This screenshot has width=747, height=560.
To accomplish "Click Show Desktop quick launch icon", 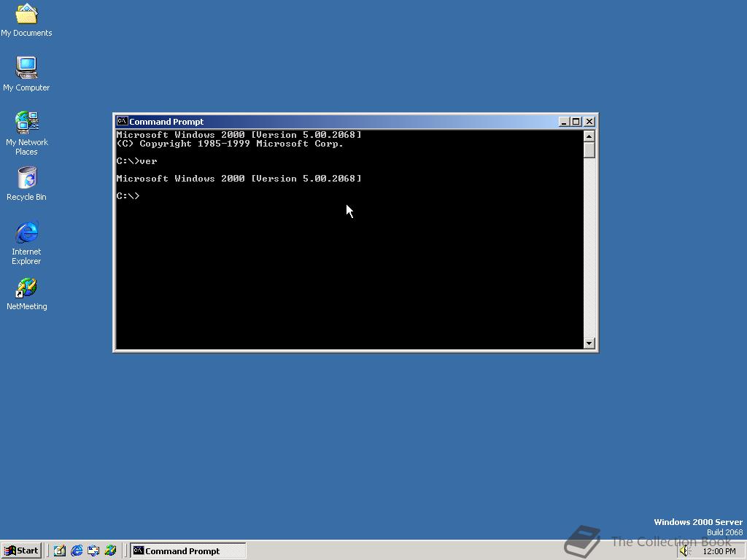I will (x=60, y=551).
